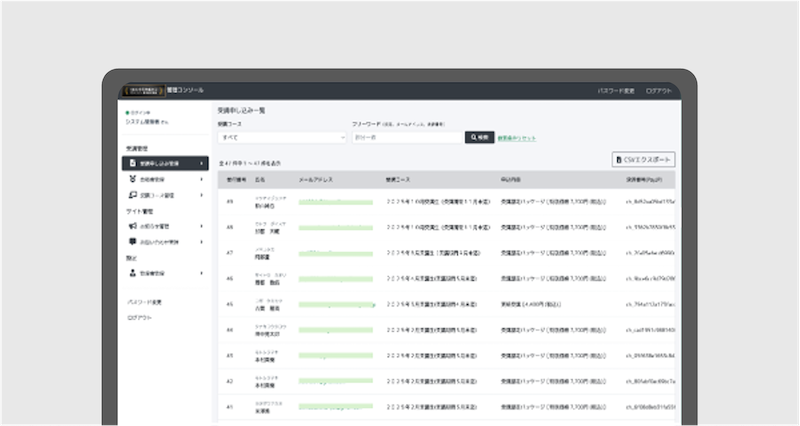Click the magnifier icon on the search button
The image size is (800, 426).
pyautogui.click(x=473, y=137)
